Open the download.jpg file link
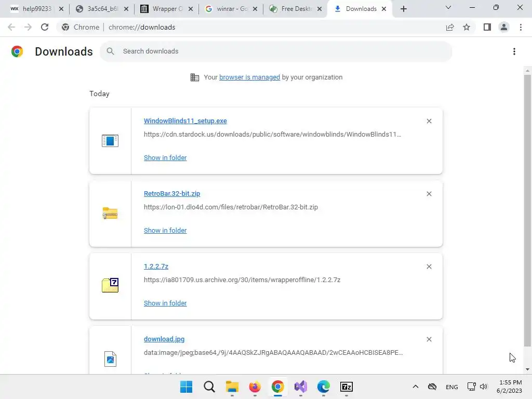This screenshot has width=532, height=399. [x=164, y=339]
